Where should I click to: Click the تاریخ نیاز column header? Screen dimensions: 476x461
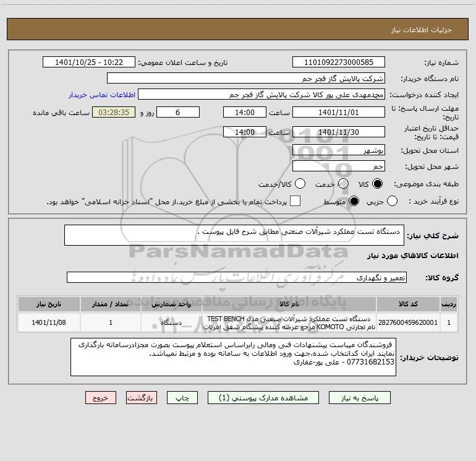point(49,304)
